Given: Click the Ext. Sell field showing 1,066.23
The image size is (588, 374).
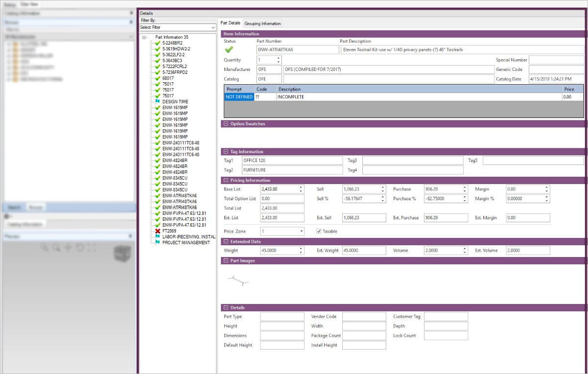Looking at the screenshot, I should pyautogui.click(x=364, y=218).
